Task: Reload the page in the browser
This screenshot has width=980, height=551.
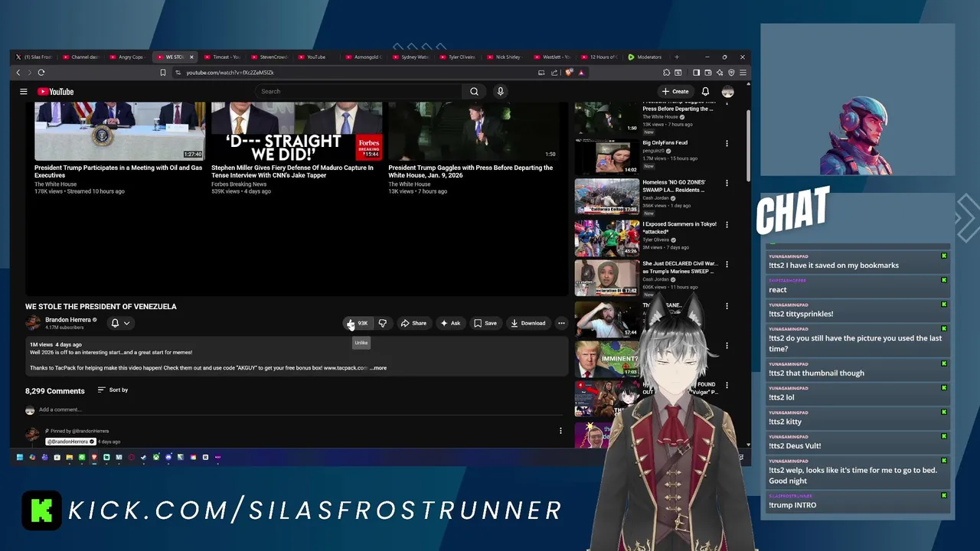Action: [41, 73]
